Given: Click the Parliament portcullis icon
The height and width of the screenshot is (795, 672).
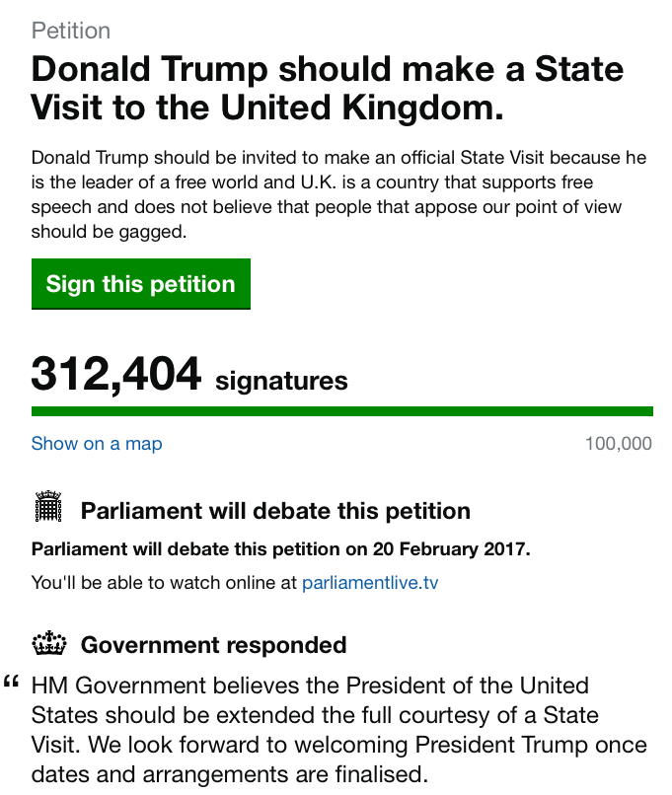Looking at the screenshot, I should (46, 510).
